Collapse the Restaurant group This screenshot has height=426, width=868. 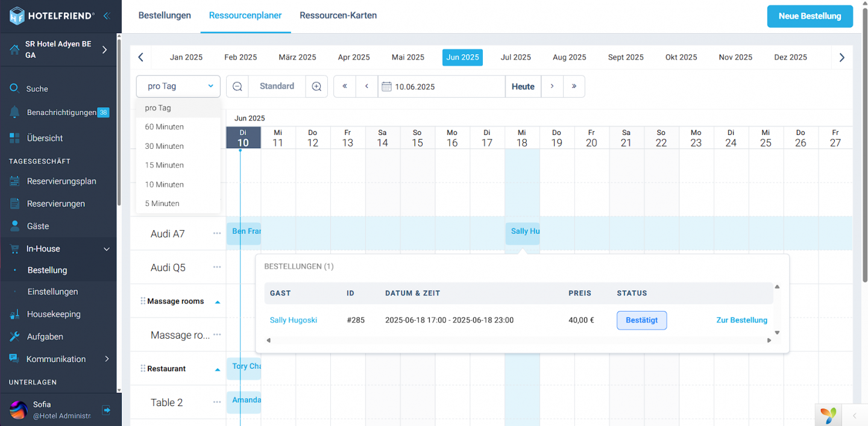[x=218, y=369]
